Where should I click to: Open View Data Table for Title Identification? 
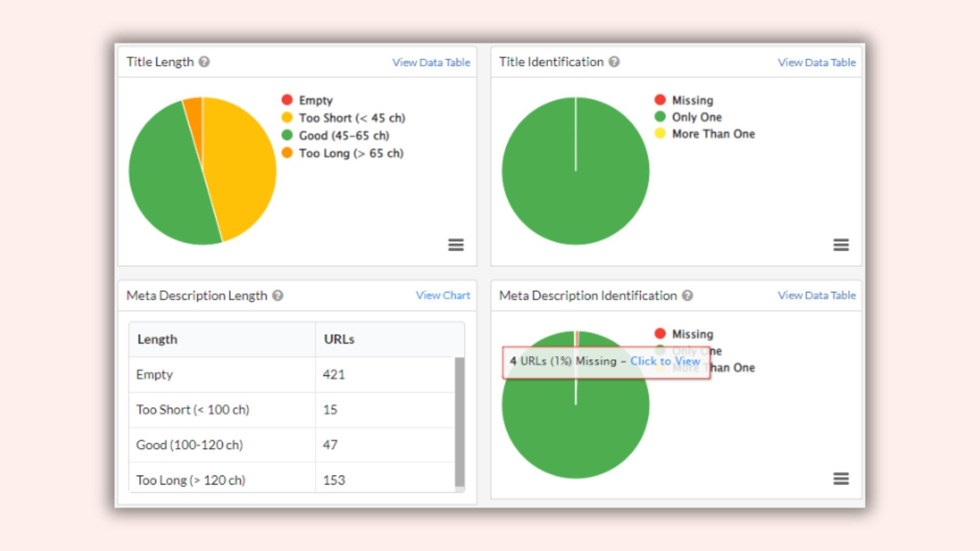(816, 62)
